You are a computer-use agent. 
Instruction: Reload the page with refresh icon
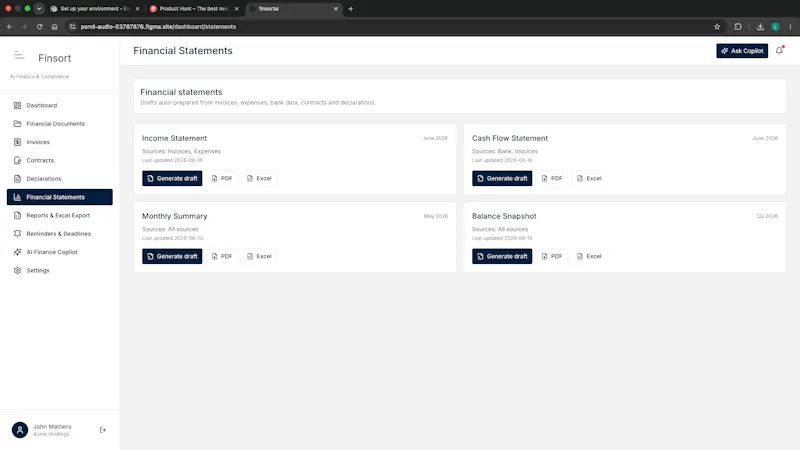tap(39, 27)
